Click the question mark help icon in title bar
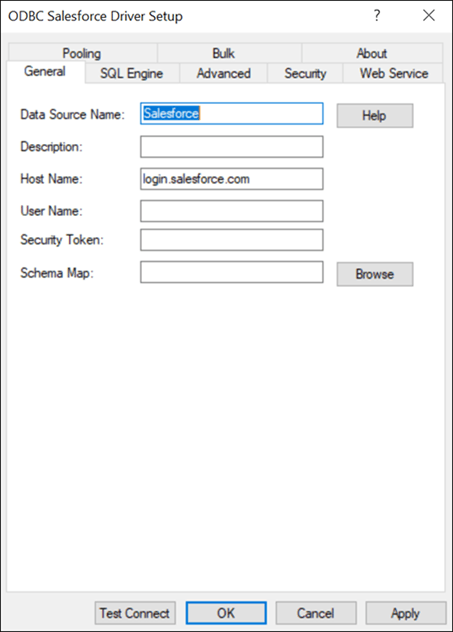 (377, 16)
